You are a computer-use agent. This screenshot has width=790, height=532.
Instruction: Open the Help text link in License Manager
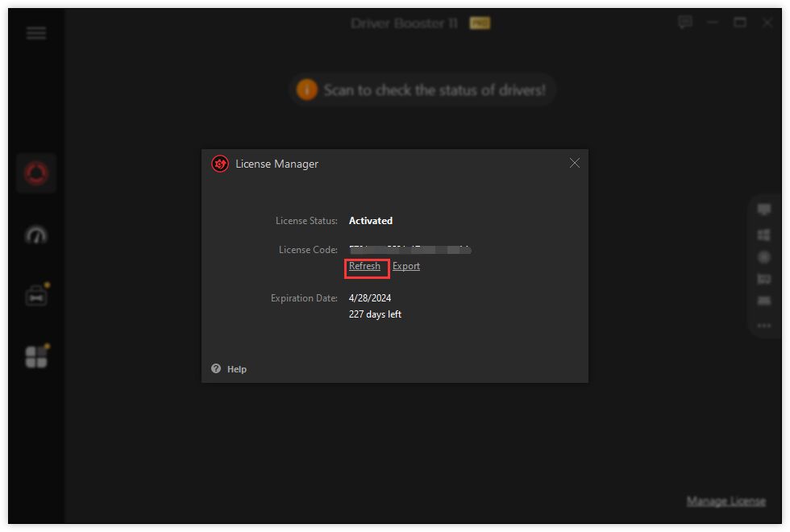point(237,369)
